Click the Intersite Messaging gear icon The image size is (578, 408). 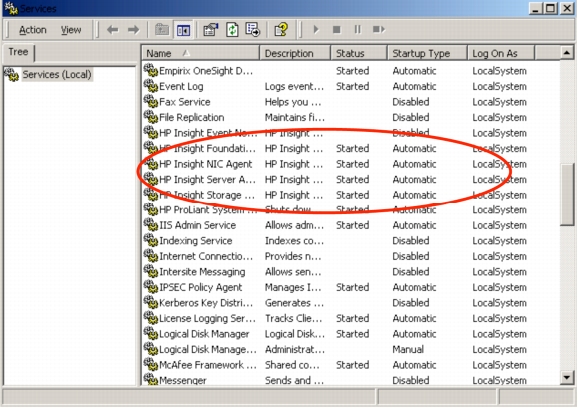click(151, 271)
